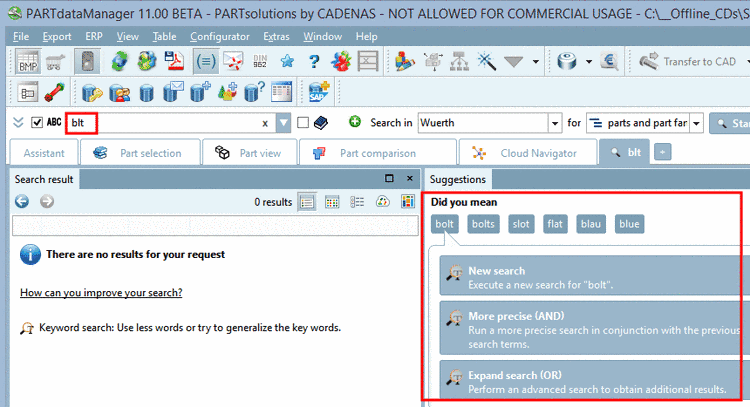Click the database with plus icon
Viewport: 750px width, 407px height.
pos(200,92)
